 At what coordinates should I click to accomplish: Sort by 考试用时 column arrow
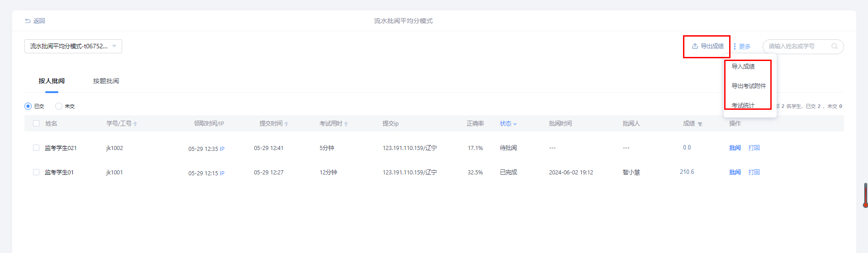click(x=346, y=124)
